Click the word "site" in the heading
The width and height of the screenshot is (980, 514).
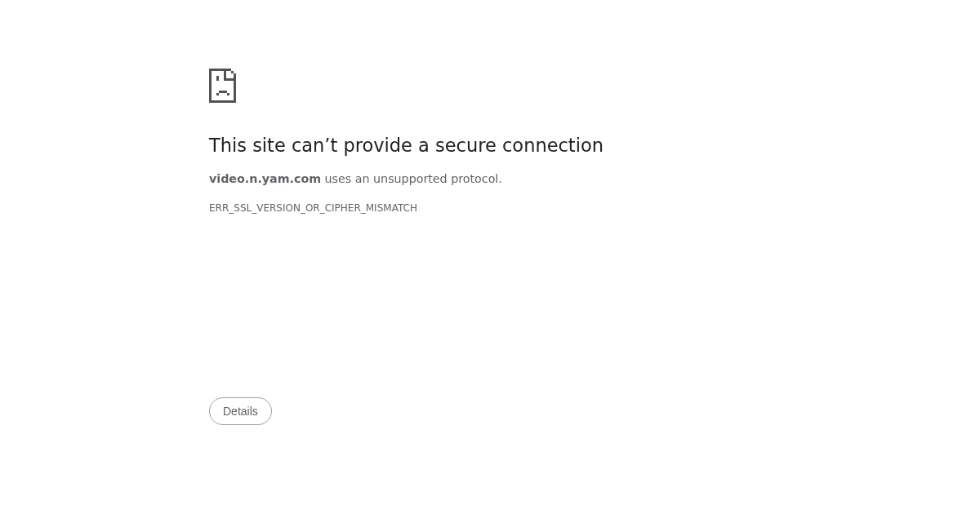pos(269,145)
